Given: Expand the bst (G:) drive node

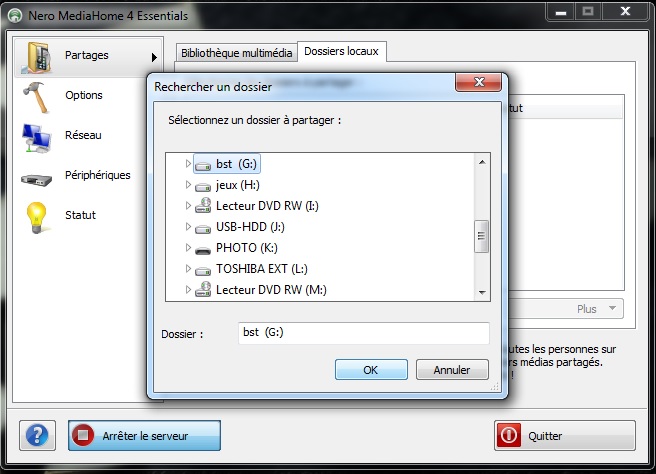Looking at the screenshot, I should 188,163.
